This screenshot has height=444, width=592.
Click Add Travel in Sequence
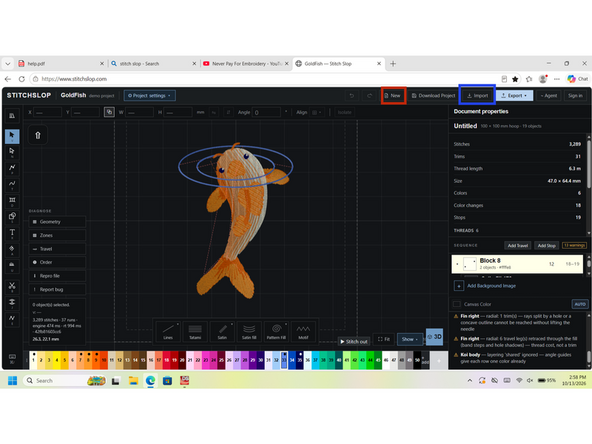click(x=517, y=245)
